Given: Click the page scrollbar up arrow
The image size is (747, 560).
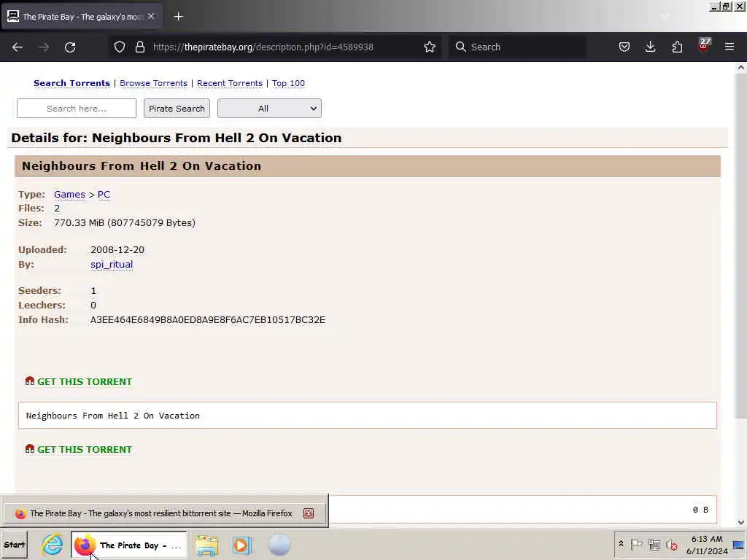Looking at the screenshot, I should point(741,68).
